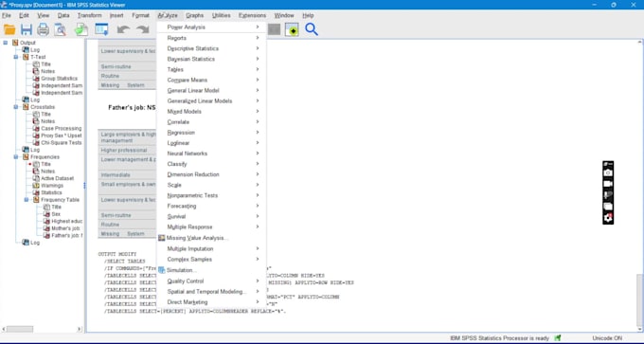Screen dimensions: 644x344
Task: Click the Open folder toolbar icon
Action: tap(9, 29)
